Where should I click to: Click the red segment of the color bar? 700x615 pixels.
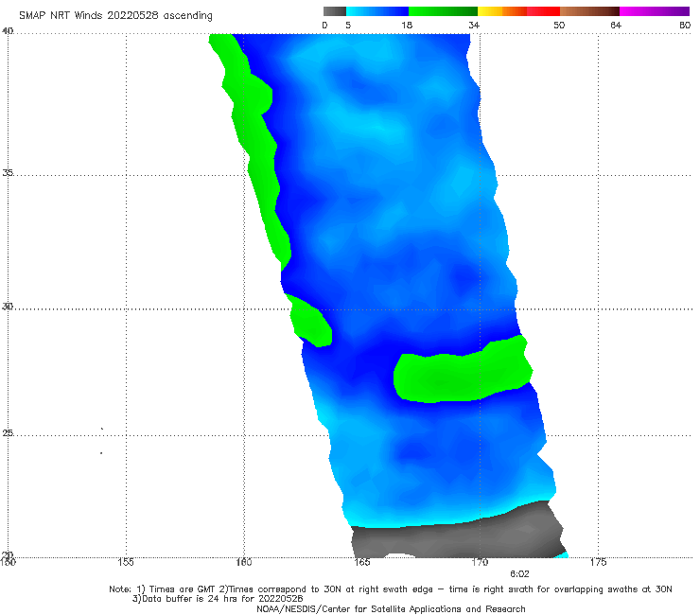[x=543, y=11]
